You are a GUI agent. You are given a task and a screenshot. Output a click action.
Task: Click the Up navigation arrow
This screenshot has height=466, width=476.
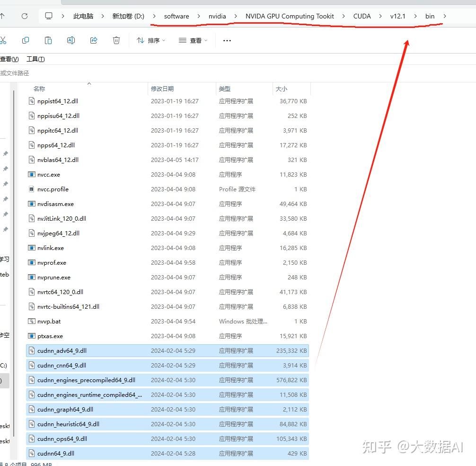(x=5, y=15)
